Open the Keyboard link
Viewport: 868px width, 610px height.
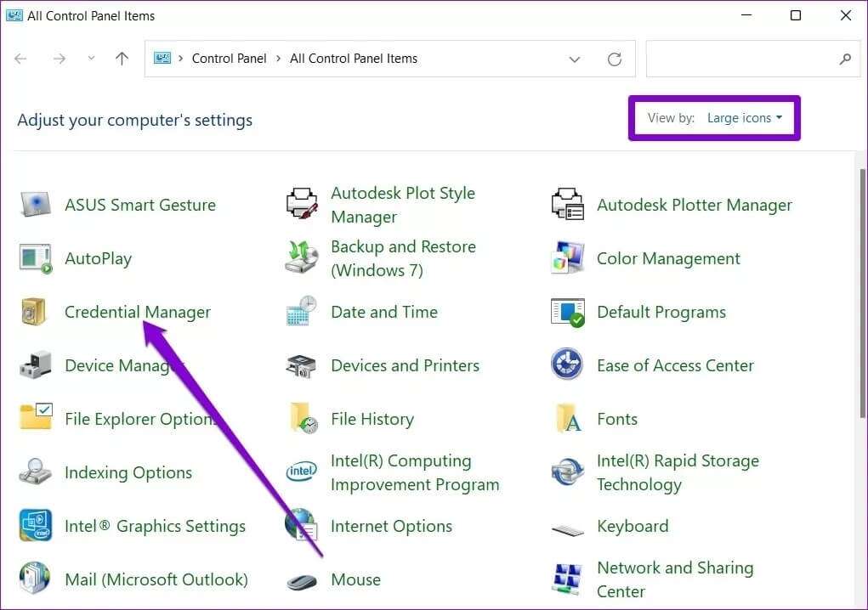tap(633, 526)
